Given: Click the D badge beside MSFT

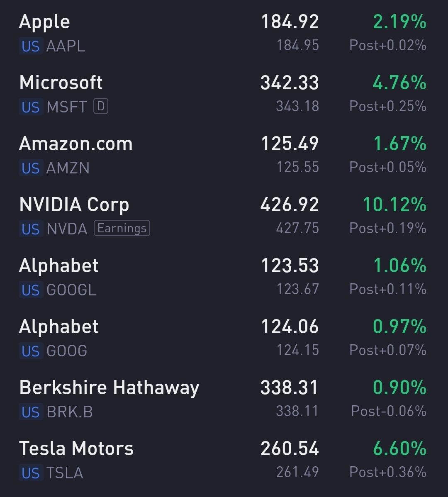Looking at the screenshot, I should click(x=101, y=107).
